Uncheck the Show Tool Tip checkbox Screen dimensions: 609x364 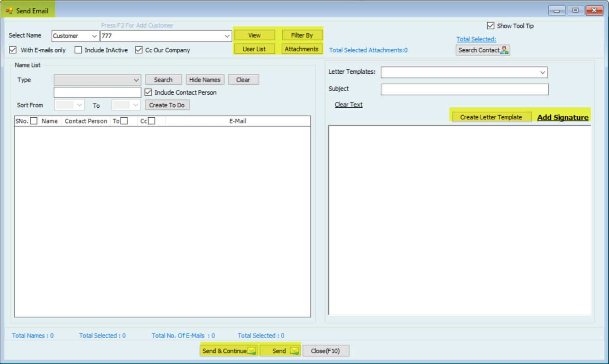(x=490, y=26)
